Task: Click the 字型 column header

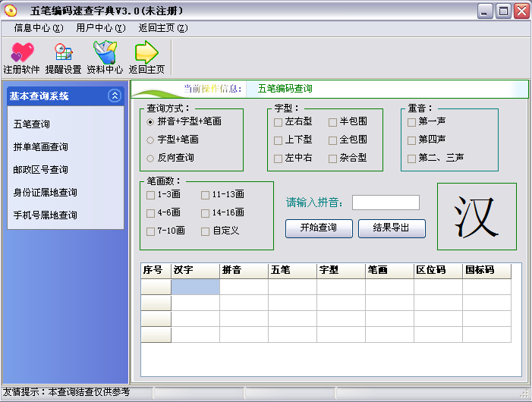Action: [341, 271]
